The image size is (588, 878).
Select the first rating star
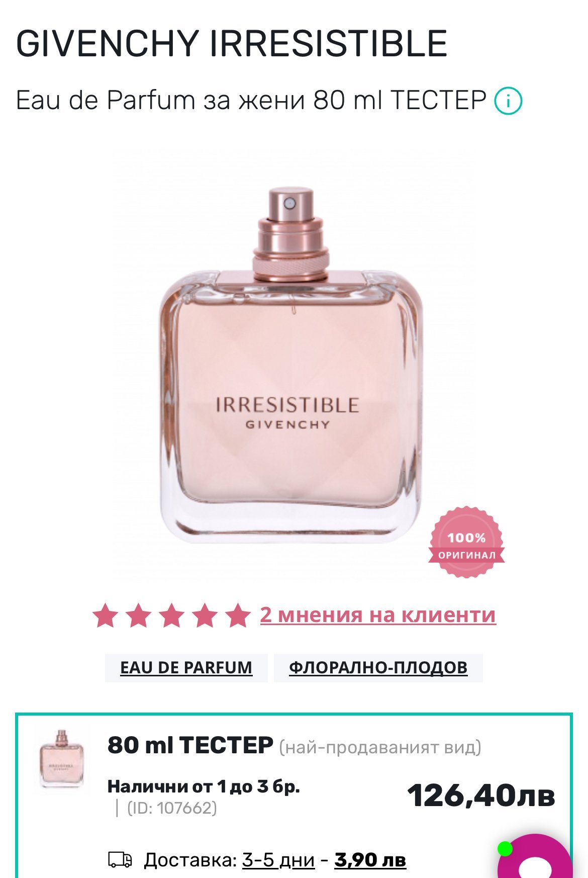[106, 616]
